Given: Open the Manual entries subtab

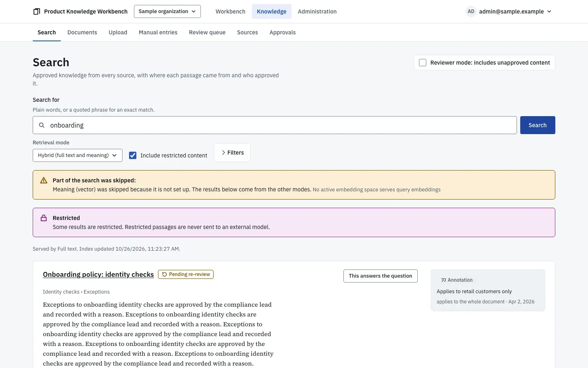Looking at the screenshot, I should pyautogui.click(x=158, y=32).
